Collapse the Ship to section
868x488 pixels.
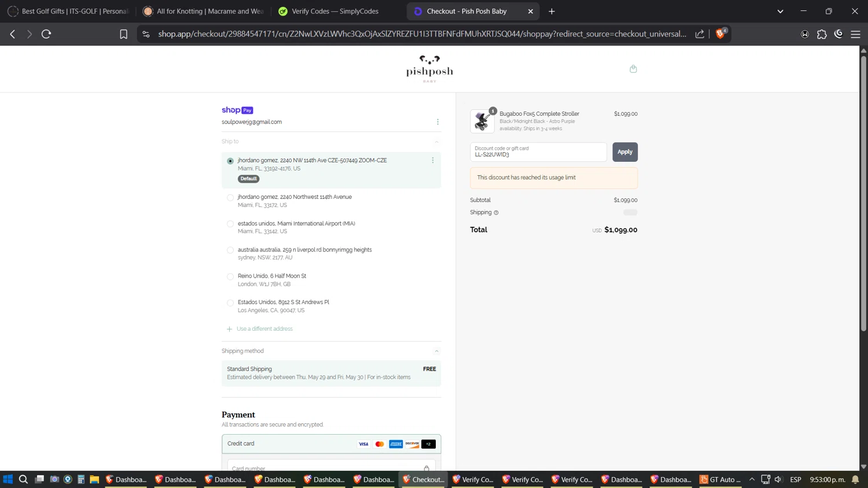pos(437,142)
